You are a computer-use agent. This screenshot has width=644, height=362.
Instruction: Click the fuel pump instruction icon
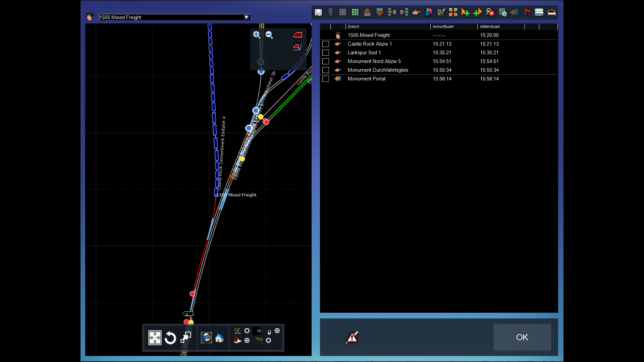(441, 12)
